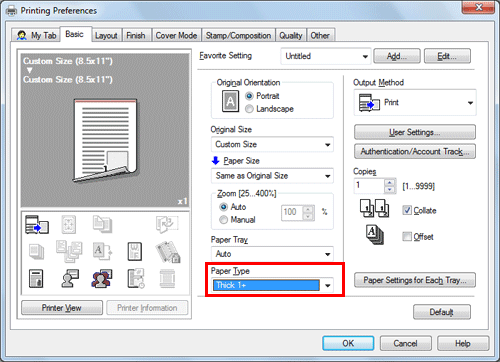The image size is (500, 362).
Task: Click greyed folded page with curved arrow icon
Action: [x=167, y=224]
